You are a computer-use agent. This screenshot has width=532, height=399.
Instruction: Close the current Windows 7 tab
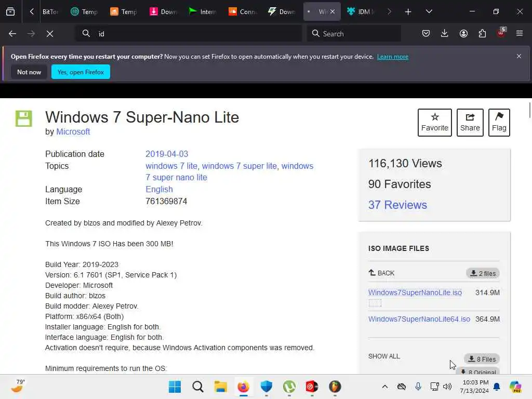[332, 11]
